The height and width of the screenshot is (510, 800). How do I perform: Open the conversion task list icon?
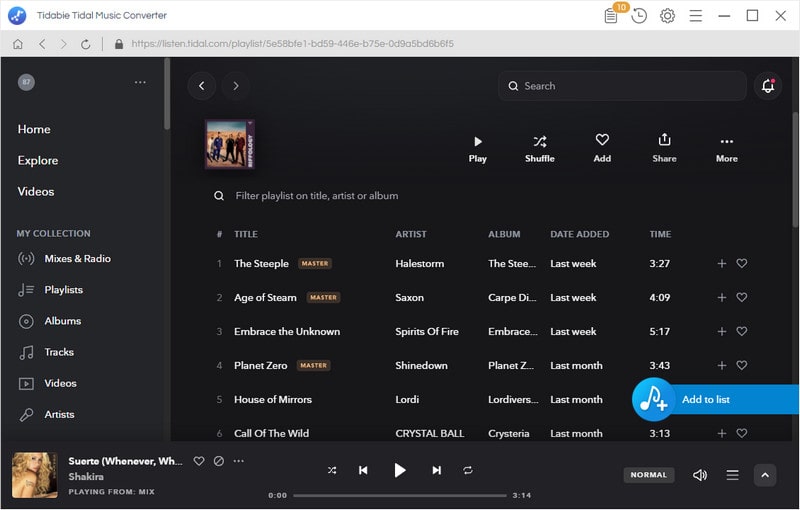[611, 16]
